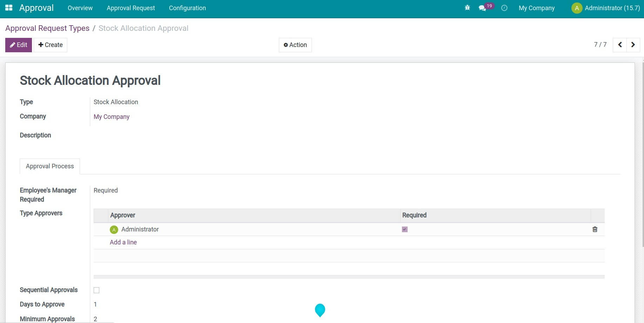Click the Edit button

coord(19,45)
